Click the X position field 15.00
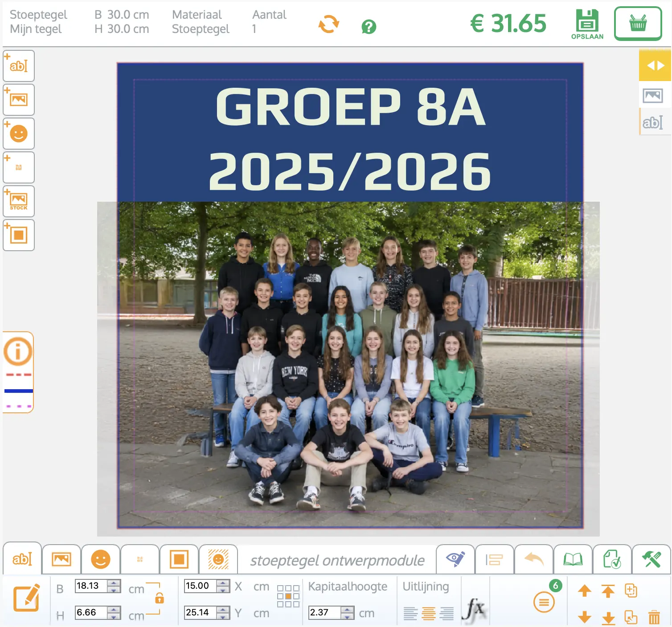This screenshot has width=672, height=627. [x=201, y=586]
